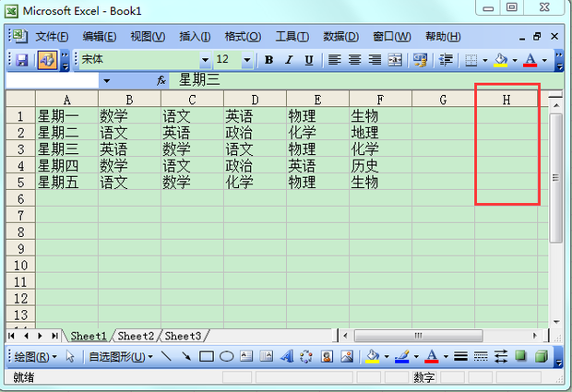Click the decrease indent icon

click(446, 60)
